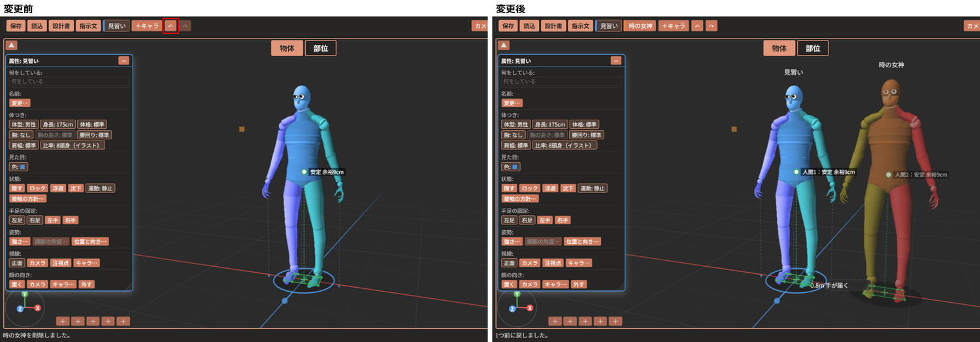Open 設計書 in the 変更前 toolbar
This screenshot has width=980, height=342.
61,26
